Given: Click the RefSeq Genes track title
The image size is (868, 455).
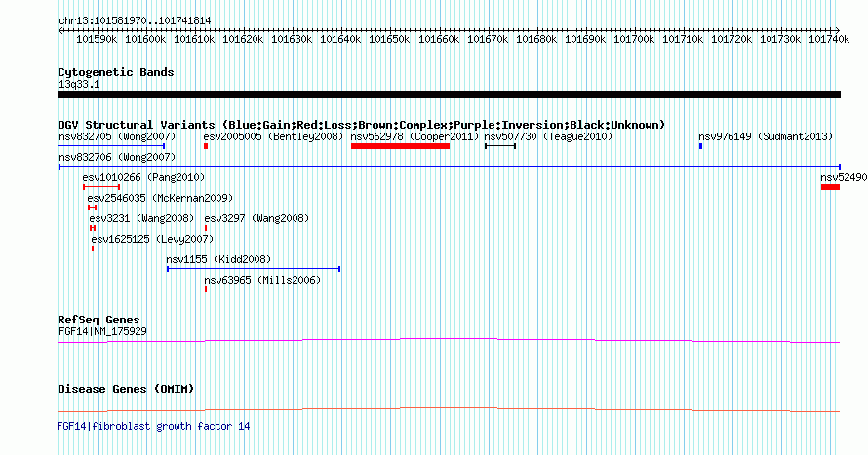Looking at the screenshot, I should click(x=99, y=320).
